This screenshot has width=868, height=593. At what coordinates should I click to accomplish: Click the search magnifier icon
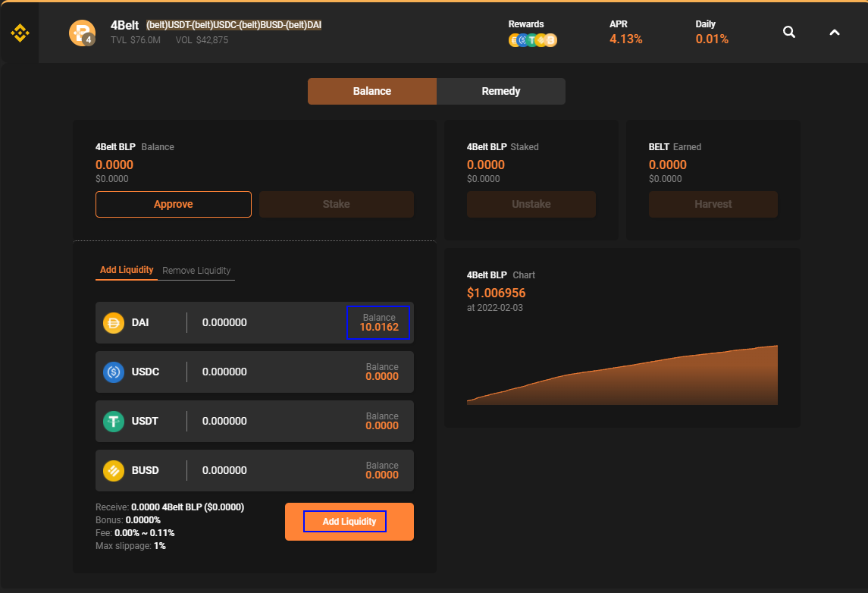pos(789,32)
